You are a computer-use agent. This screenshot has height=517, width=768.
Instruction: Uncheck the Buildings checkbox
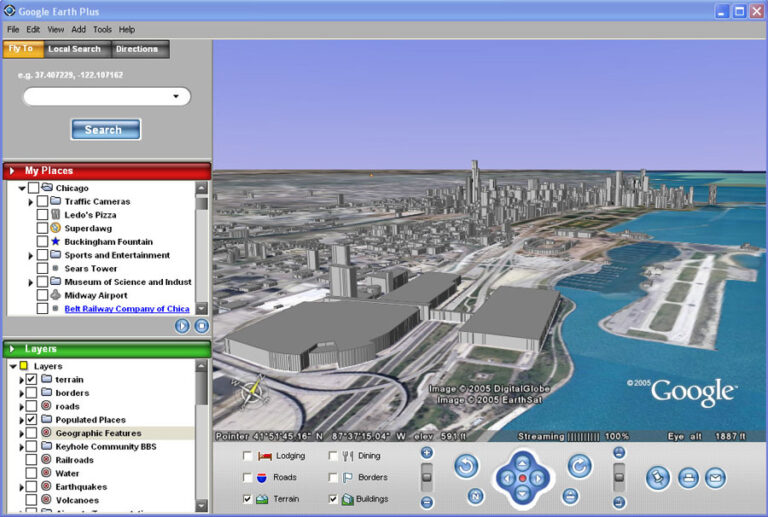[333, 499]
